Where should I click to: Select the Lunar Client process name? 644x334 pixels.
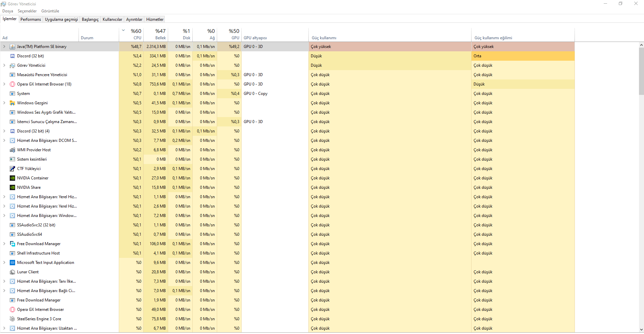[x=28, y=272]
